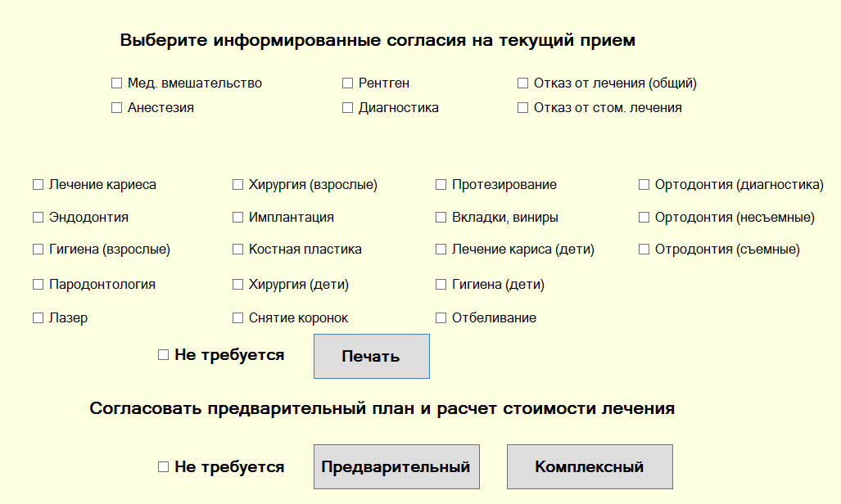Check Отказ от лечения (общий)
The width and height of the screenshot is (841, 504).
(522, 83)
